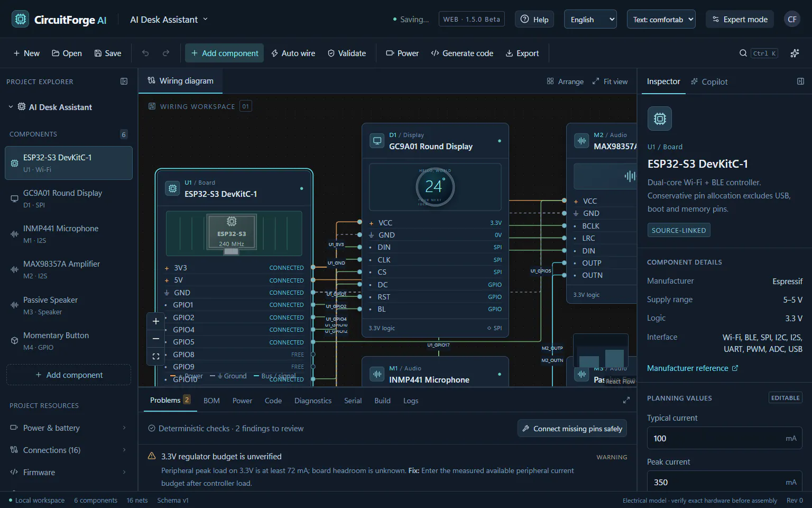Click Connect missing pins safely

click(x=572, y=429)
